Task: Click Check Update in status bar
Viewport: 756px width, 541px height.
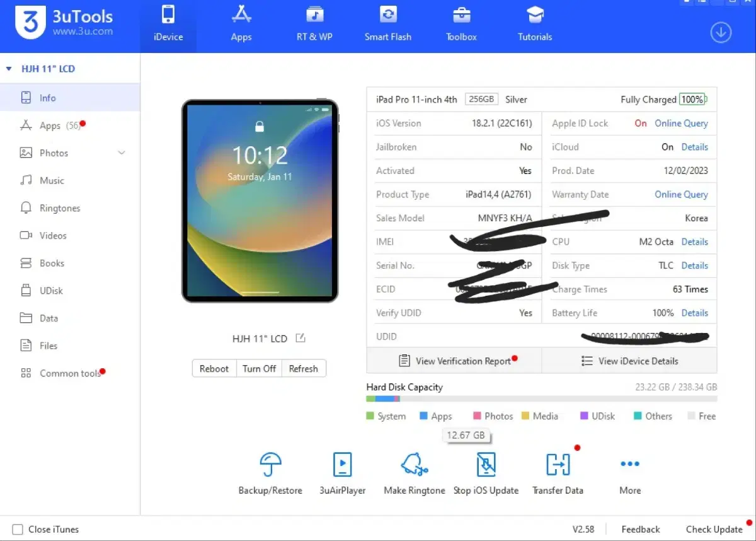Action: (714, 530)
